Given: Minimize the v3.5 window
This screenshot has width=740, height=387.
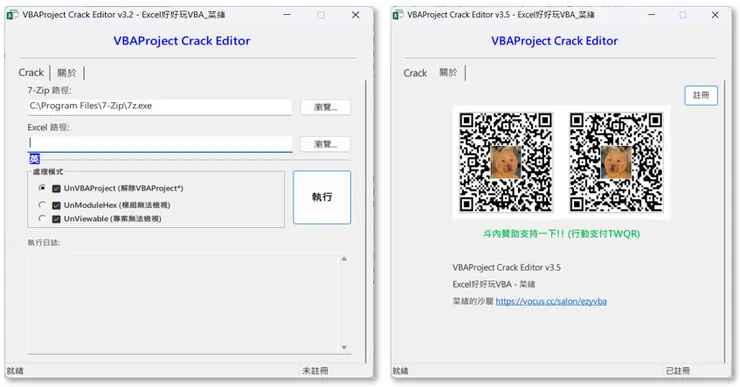Looking at the screenshot, I should tap(651, 15).
